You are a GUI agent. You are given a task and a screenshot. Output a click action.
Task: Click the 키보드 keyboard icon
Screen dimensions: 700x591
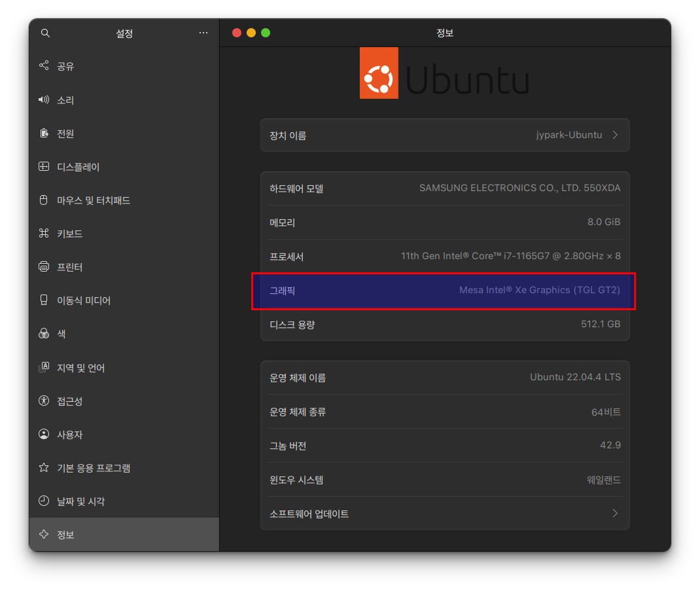[44, 233]
